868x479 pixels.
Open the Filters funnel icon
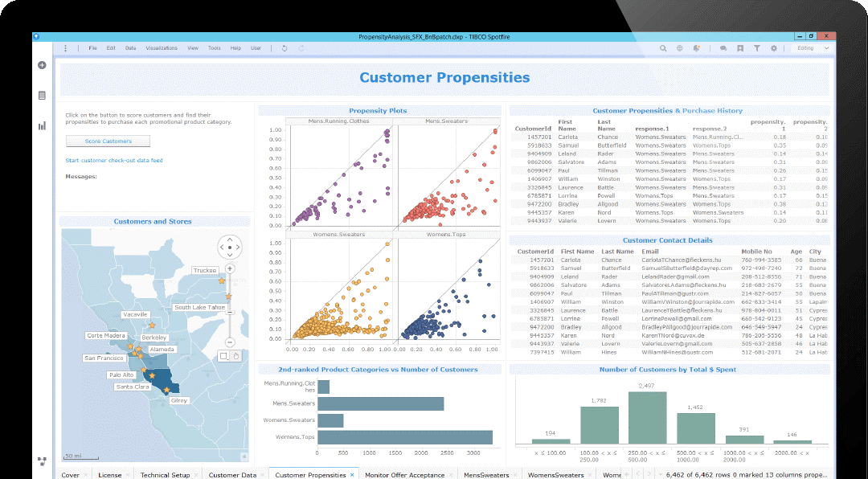pos(757,48)
